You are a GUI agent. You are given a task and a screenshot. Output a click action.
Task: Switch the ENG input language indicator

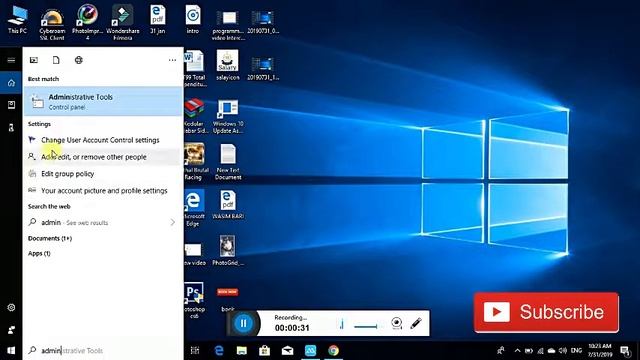576,350
